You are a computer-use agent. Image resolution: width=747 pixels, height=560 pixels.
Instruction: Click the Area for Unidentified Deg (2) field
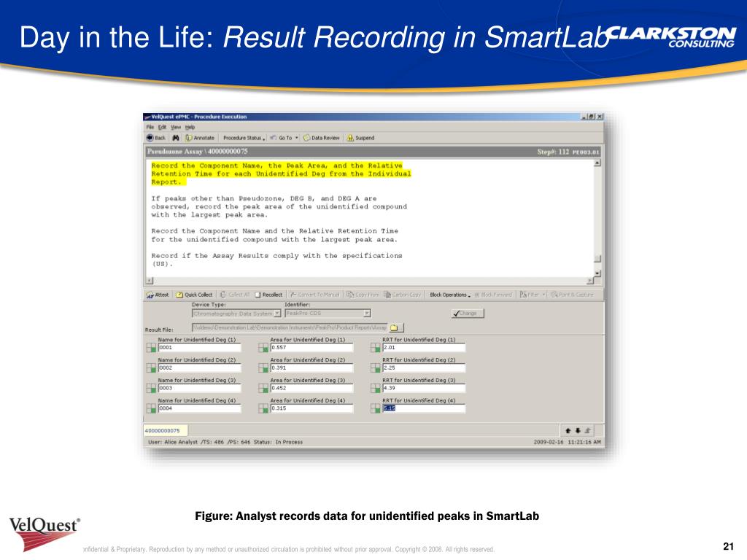[x=311, y=367]
